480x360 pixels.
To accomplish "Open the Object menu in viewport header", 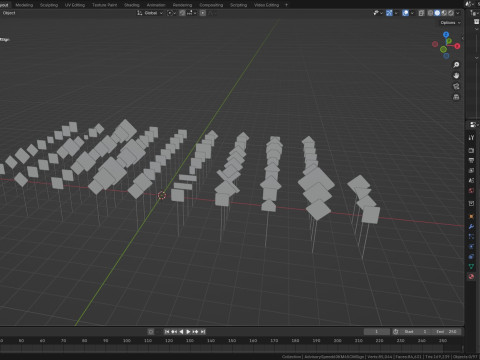I will tap(9, 13).
